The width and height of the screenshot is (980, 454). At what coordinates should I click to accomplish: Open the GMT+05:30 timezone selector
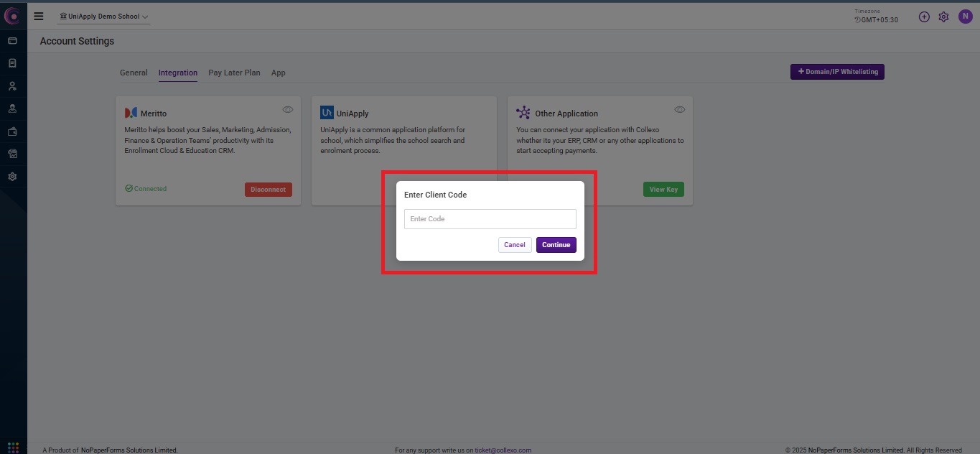(x=877, y=19)
